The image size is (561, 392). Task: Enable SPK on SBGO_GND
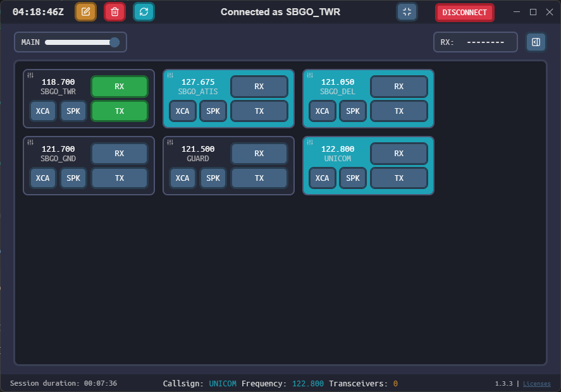click(x=73, y=178)
